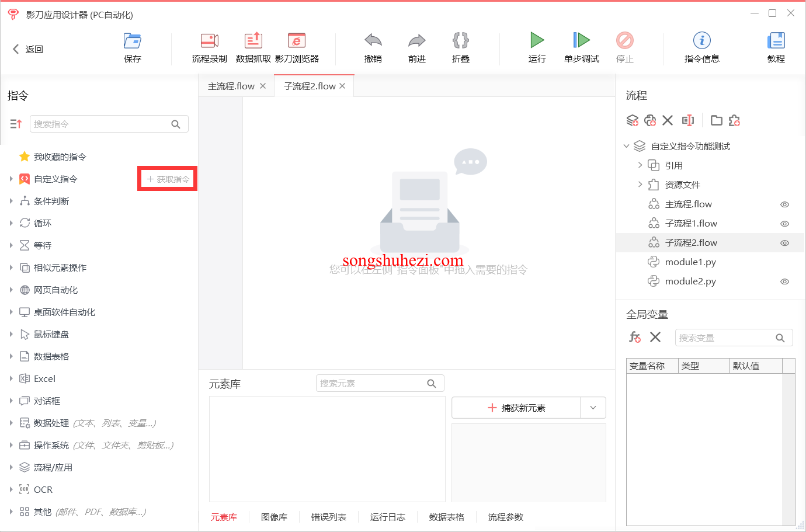The image size is (806, 532).
Task: Run the flow with the 运行 play button
Action: click(x=537, y=47)
